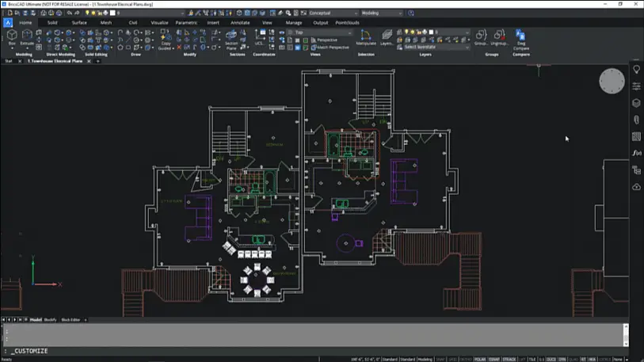Open the Structure tree side panel icon

[x=636, y=170]
